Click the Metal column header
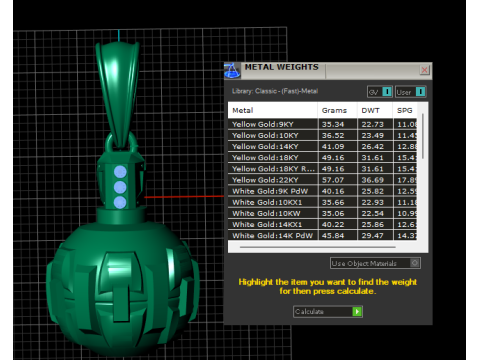This screenshot has height=360, width=480. tap(273, 110)
